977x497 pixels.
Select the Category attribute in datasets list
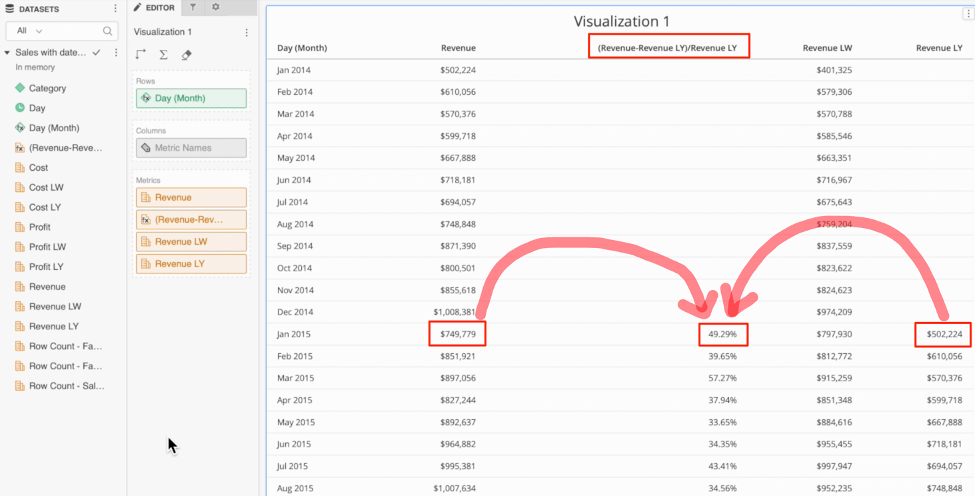[47, 88]
